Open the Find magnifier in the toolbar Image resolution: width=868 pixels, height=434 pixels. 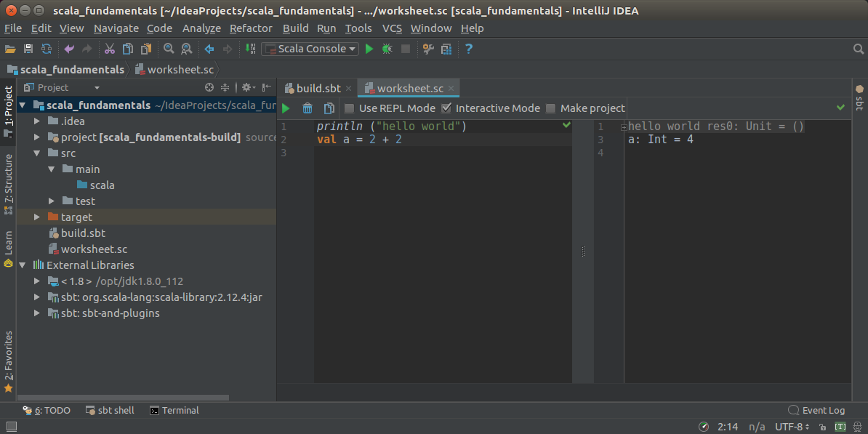(169, 49)
